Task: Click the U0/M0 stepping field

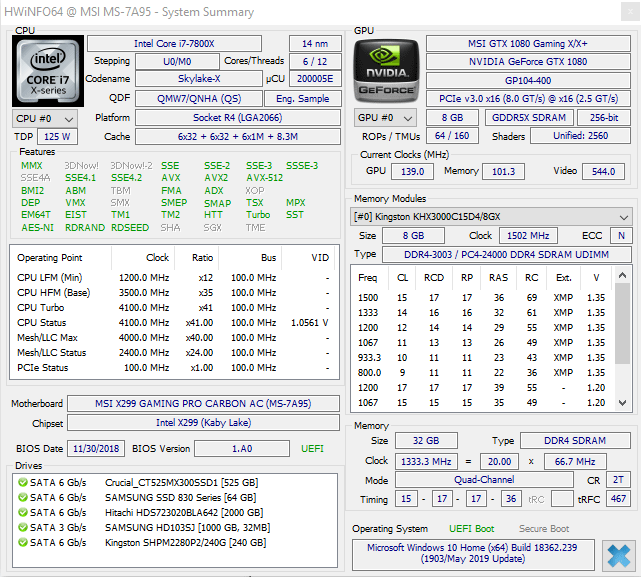Action: [x=177, y=61]
